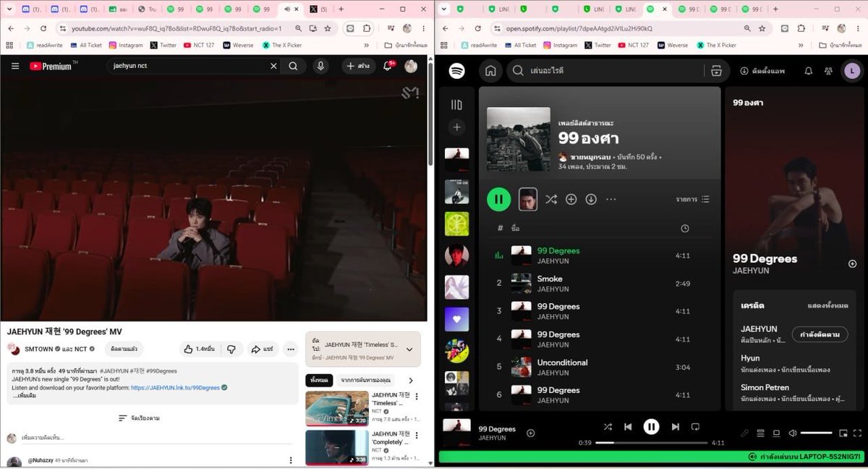Save the 99 องศา playlist to library
This screenshot has height=469, width=868.
[x=571, y=199]
